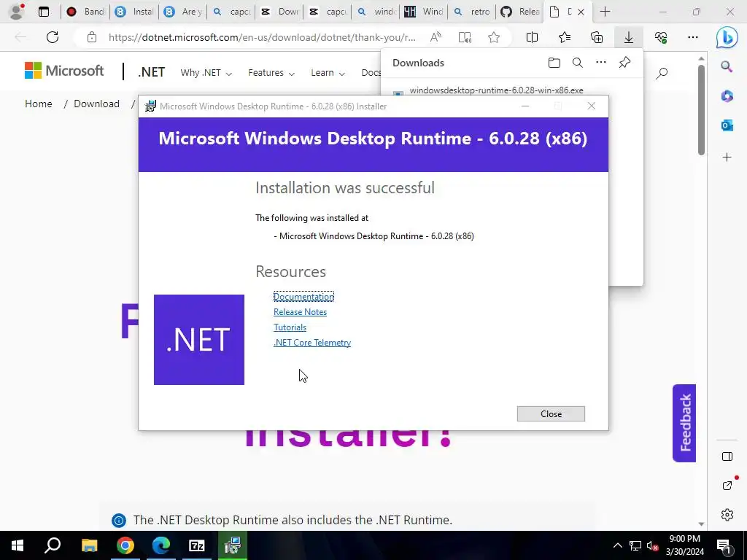The height and width of the screenshot is (560, 747).
Task: Open more options in Downloads panel
Action: click(601, 63)
